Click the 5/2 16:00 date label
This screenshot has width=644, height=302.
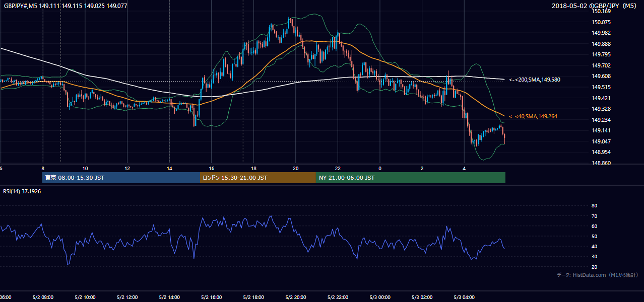tap(212, 297)
